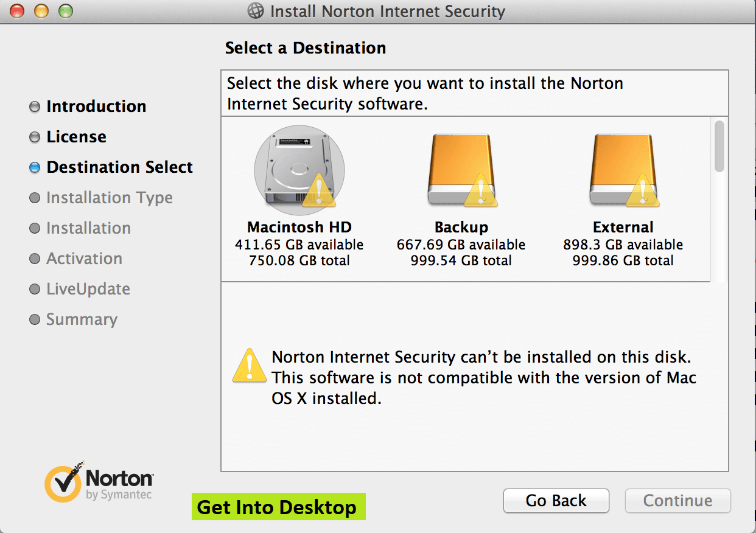The height and width of the screenshot is (533, 756).
Task: Select the orange Backup drive icon
Action: (461, 171)
